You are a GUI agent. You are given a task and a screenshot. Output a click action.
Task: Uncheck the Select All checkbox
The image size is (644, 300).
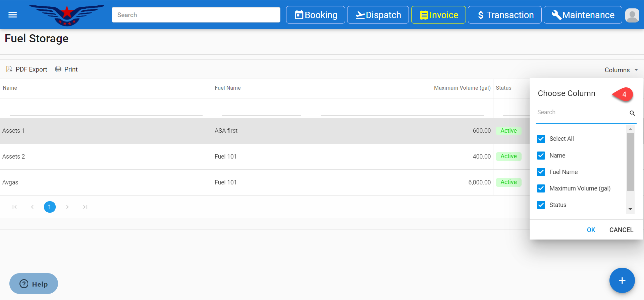[541, 139]
